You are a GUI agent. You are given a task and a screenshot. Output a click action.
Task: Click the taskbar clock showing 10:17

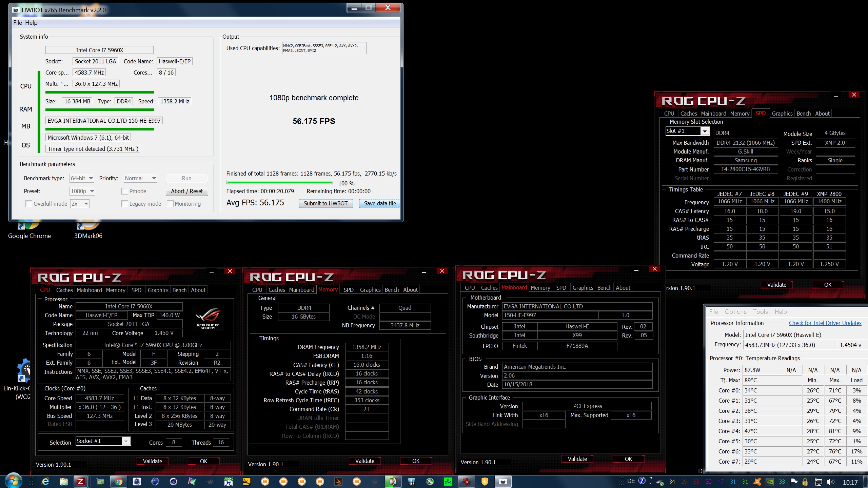click(850, 482)
